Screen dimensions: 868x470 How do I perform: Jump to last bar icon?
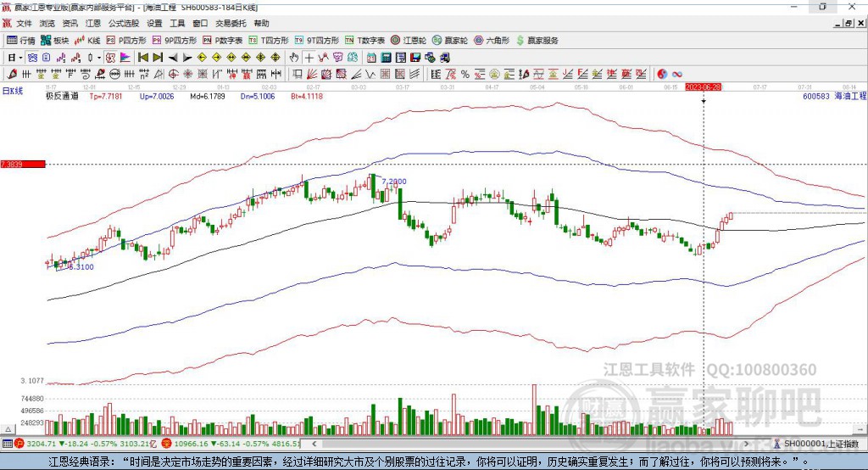point(158,58)
